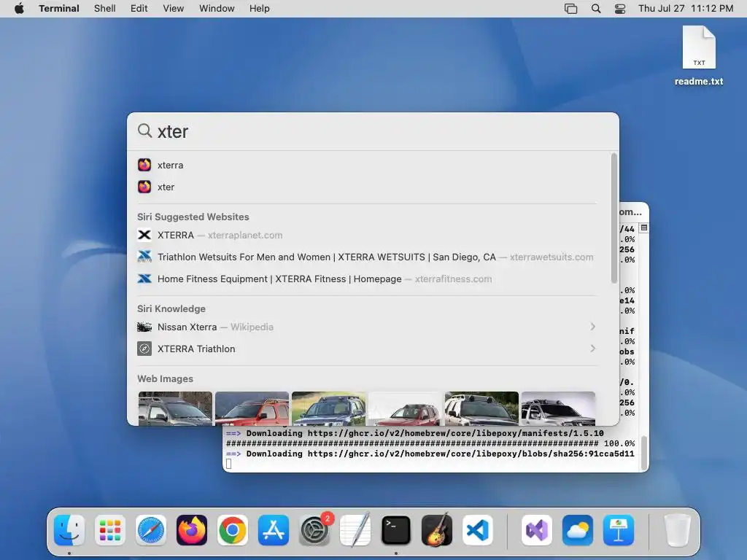The height and width of the screenshot is (560, 747).
Task: Open System Settings with badge in Dock
Action: coord(314,530)
